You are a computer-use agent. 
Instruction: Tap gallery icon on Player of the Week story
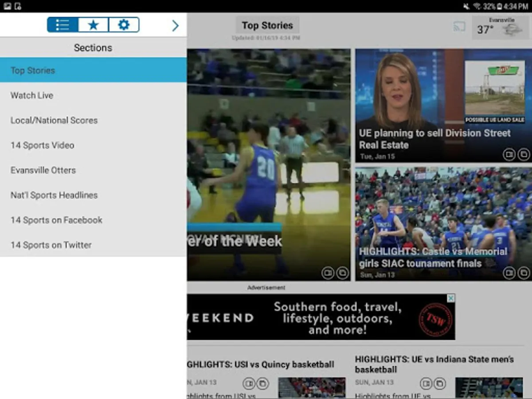[x=342, y=273]
